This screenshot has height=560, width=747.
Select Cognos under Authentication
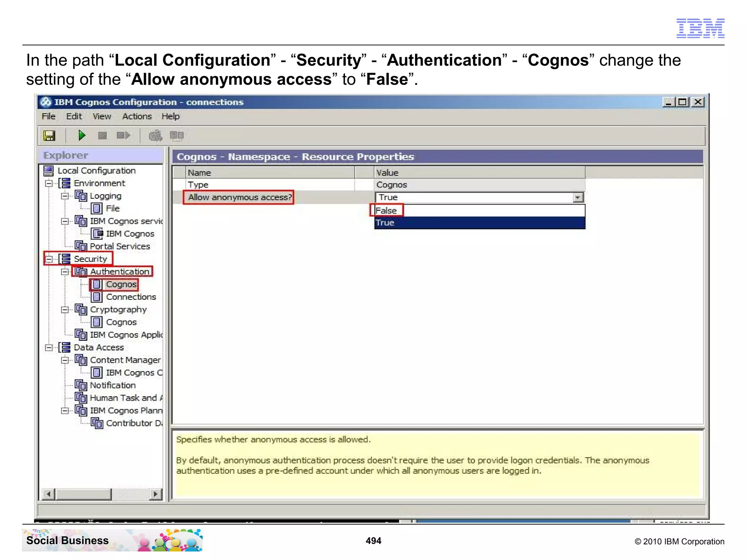(121, 284)
